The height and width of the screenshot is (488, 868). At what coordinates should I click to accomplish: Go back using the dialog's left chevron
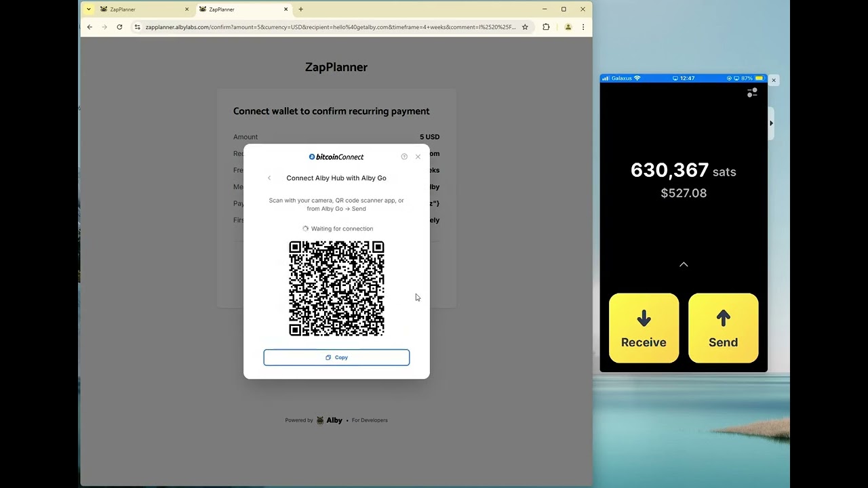click(x=269, y=178)
